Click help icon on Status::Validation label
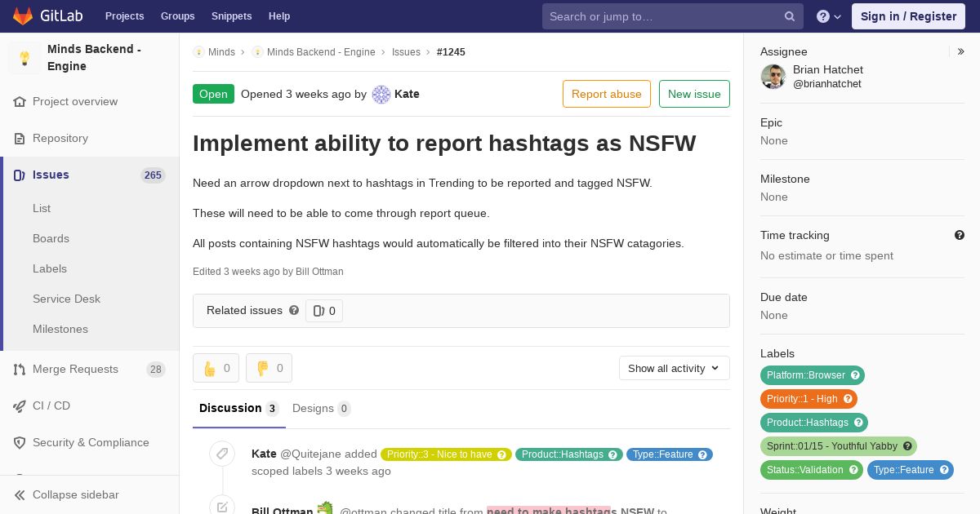Screen dimensions: 980x514 tap(853, 470)
